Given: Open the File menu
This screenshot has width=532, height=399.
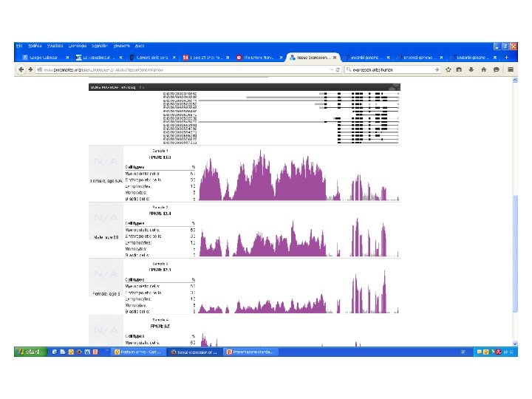Looking at the screenshot, I should 19,46.
